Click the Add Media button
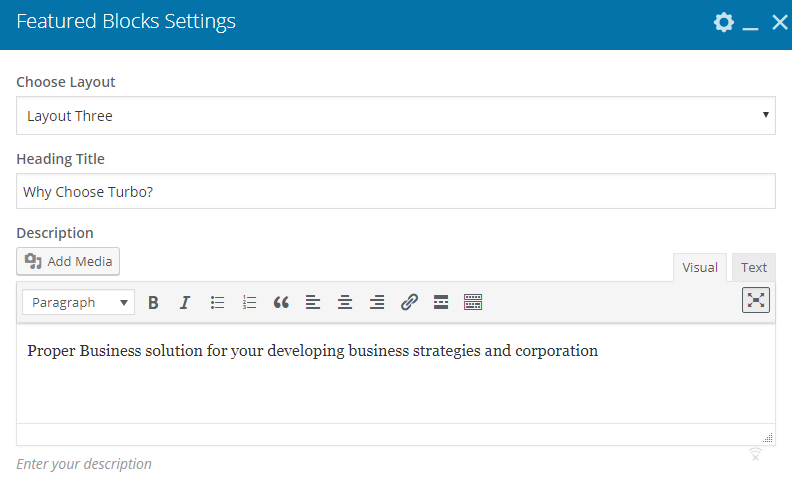The width and height of the screenshot is (792, 481). tap(68, 261)
